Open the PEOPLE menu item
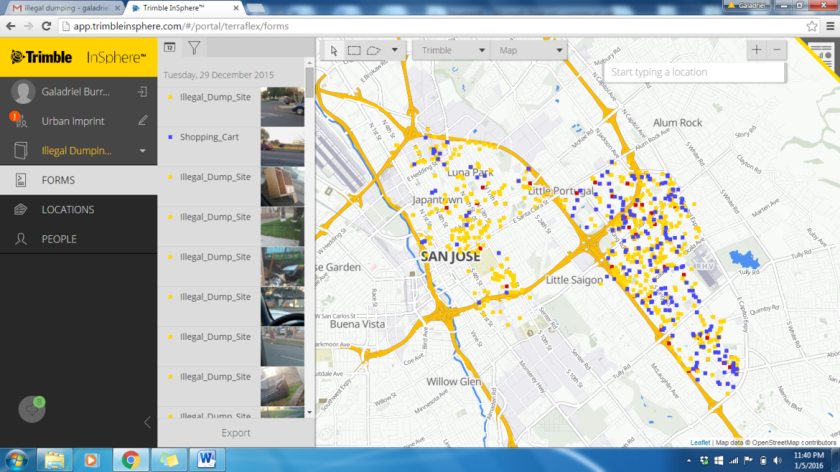This screenshot has height=472, width=840. [x=79, y=239]
